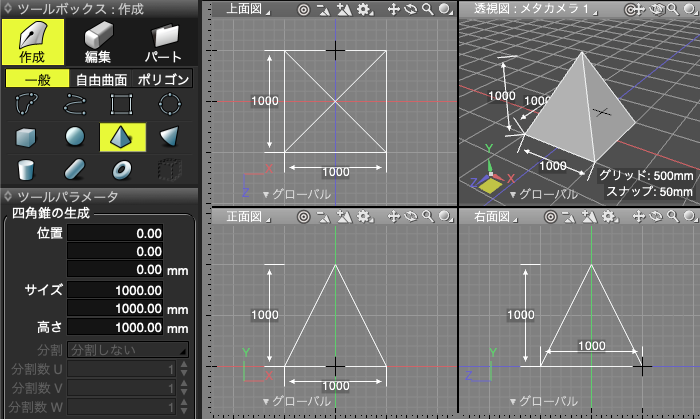700x419 pixels.
Task: Click the pyramid creation tool
Action: click(122, 137)
